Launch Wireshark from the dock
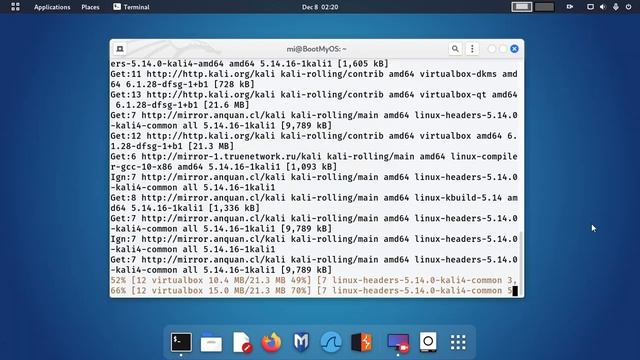This screenshot has height=360, width=640. [x=331, y=342]
